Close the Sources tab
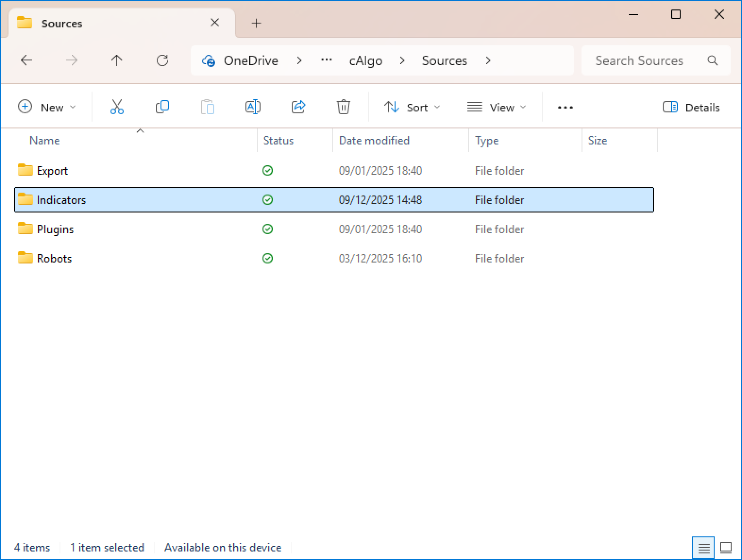 click(x=215, y=23)
